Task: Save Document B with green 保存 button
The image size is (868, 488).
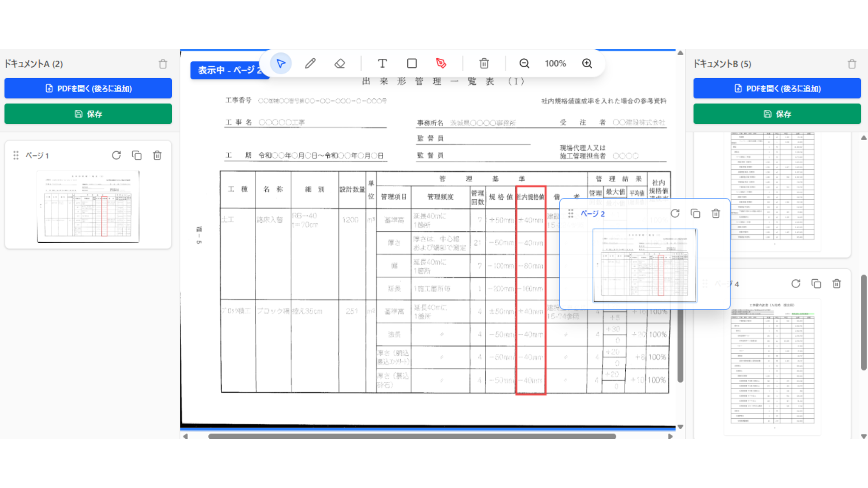Action: click(x=777, y=114)
